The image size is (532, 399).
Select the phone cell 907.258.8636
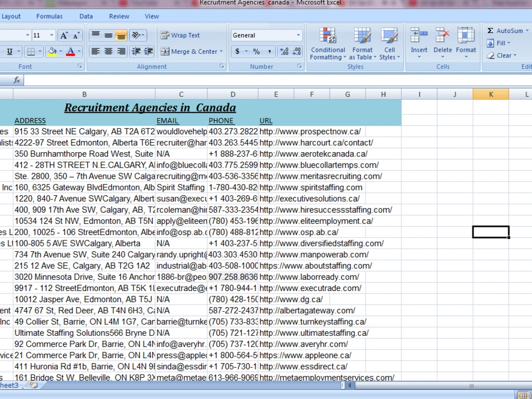(233, 277)
